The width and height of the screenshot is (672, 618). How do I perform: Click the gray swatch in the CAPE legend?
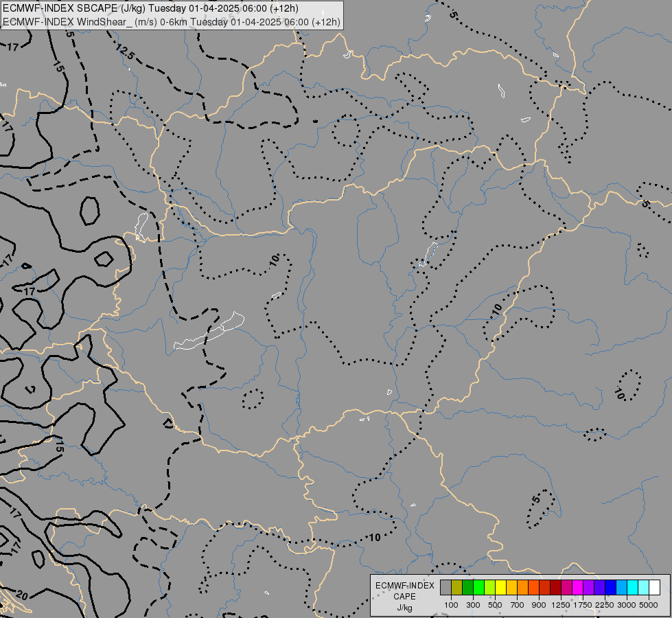445,588
